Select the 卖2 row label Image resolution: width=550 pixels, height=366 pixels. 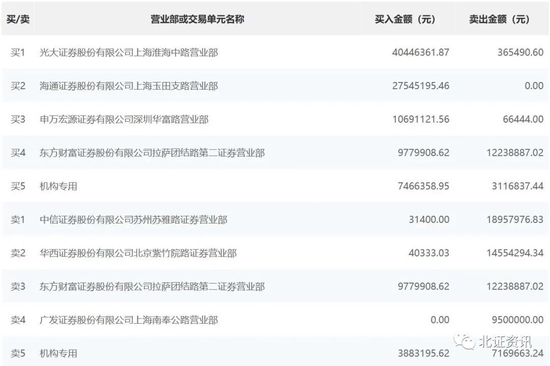tap(18, 253)
